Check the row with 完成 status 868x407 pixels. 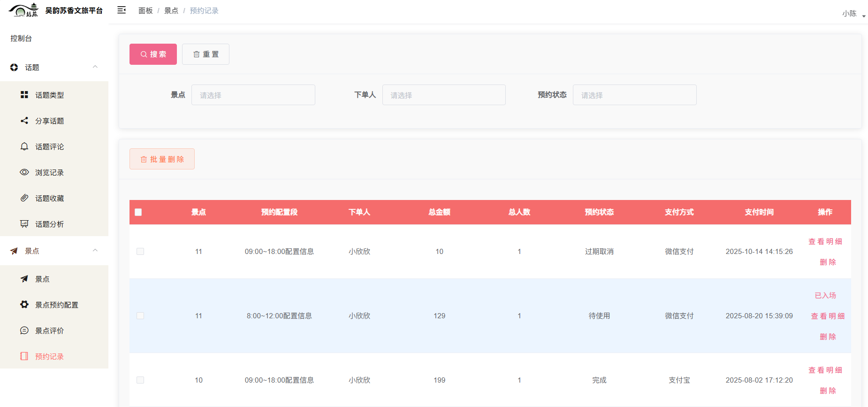[x=140, y=380]
